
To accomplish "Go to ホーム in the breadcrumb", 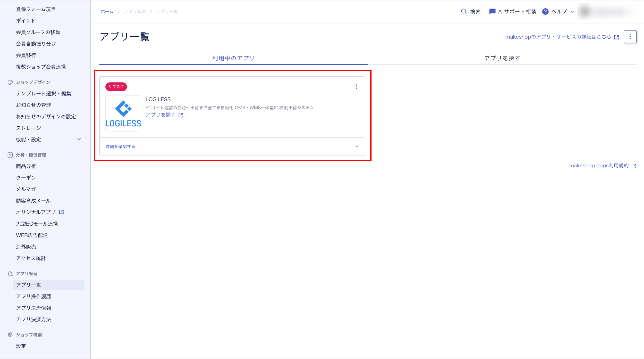I will coord(107,12).
